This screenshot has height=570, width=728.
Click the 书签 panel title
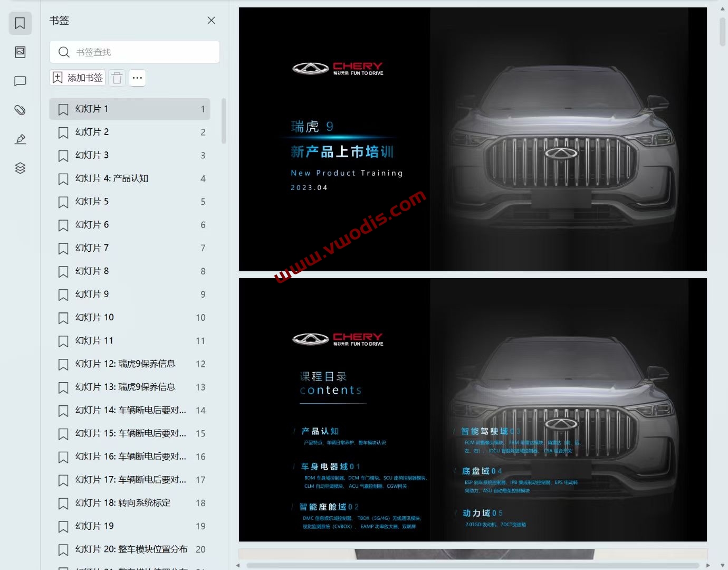click(59, 21)
